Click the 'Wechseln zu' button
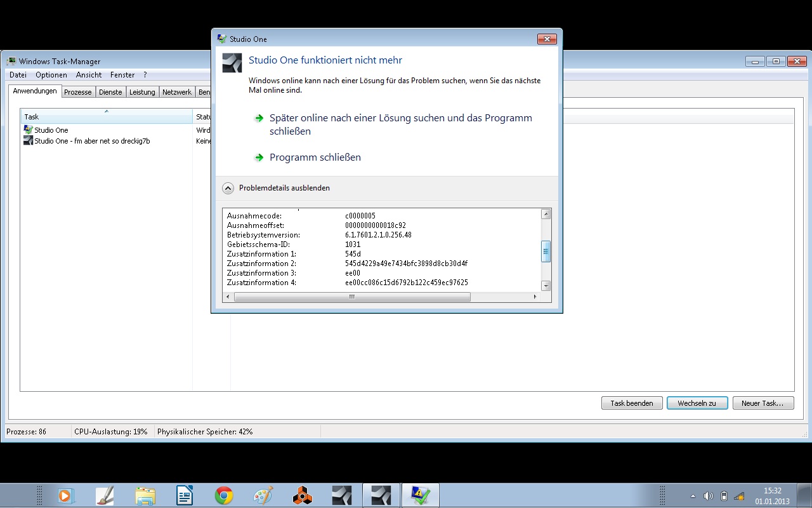Screen dimensions: 812x508 [697, 403]
